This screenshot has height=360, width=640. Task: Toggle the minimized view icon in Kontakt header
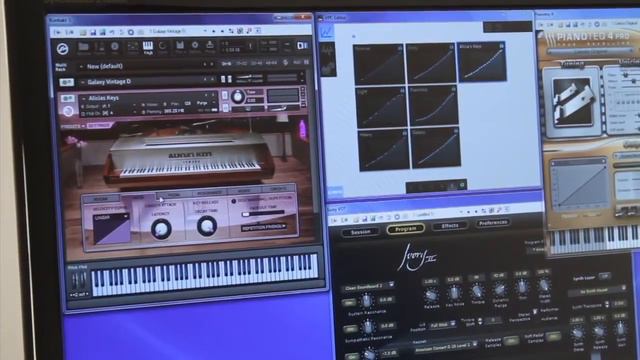coord(302,46)
